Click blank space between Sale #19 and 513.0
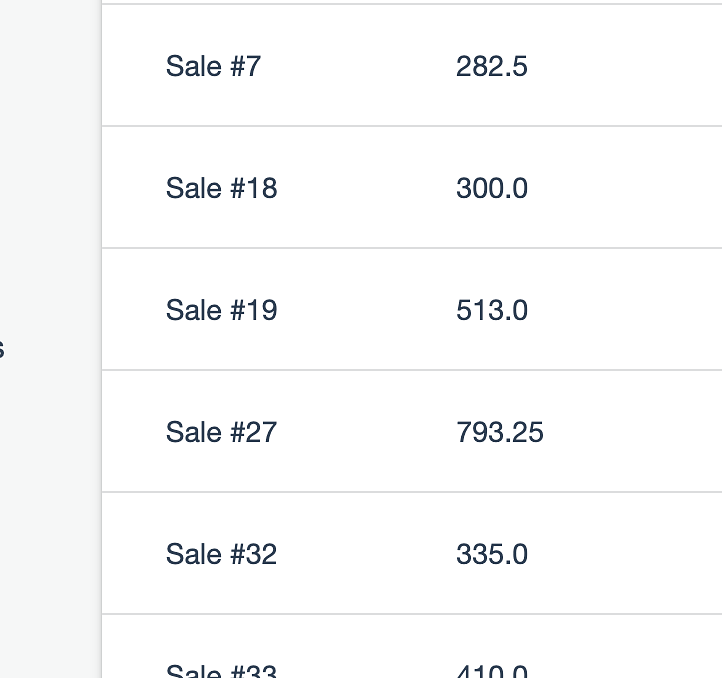Image resolution: width=722 pixels, height=678 pixels. (x=366, y=310)
